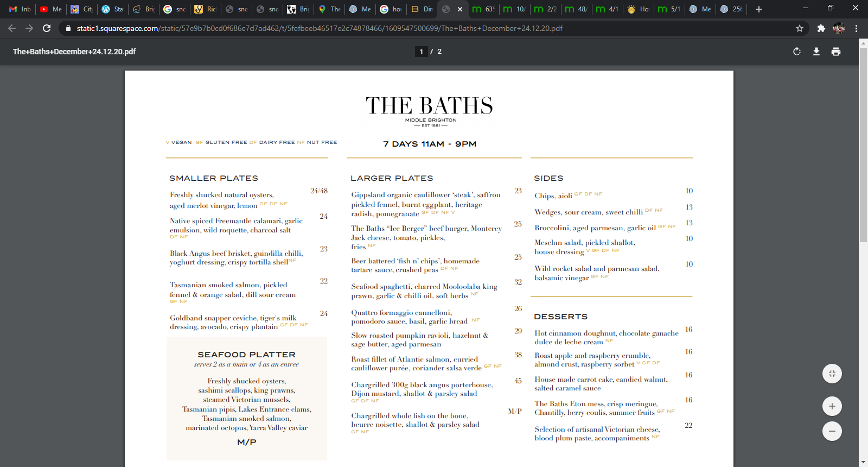This screenshot has height=467, width=868.
Task: Download the PDF file
Action: [816, 52]
